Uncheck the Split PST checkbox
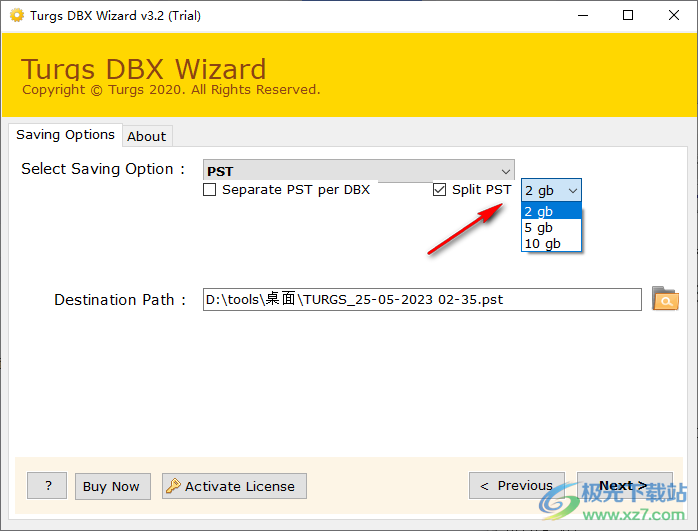This screenshot has width=698, height=531. (439, 190)
